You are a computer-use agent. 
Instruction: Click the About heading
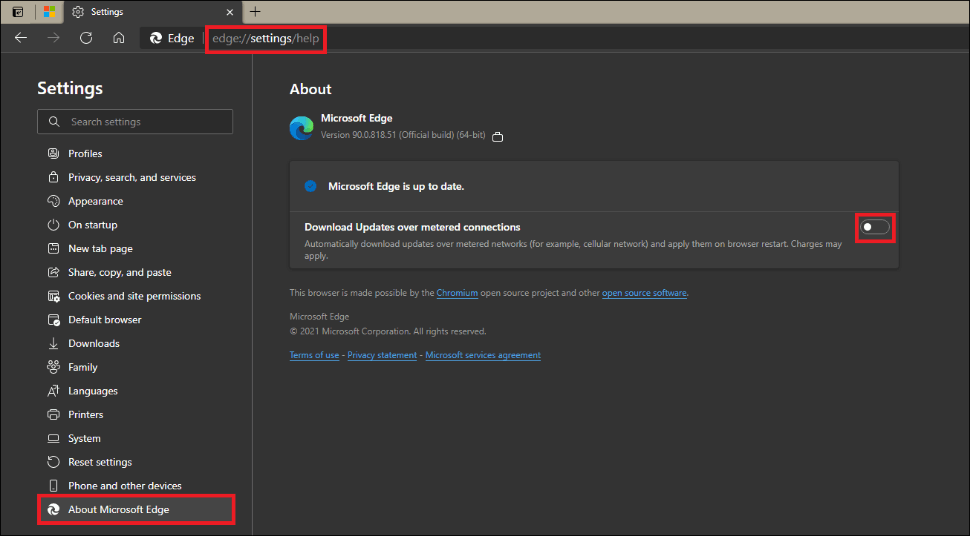[311, 89]
